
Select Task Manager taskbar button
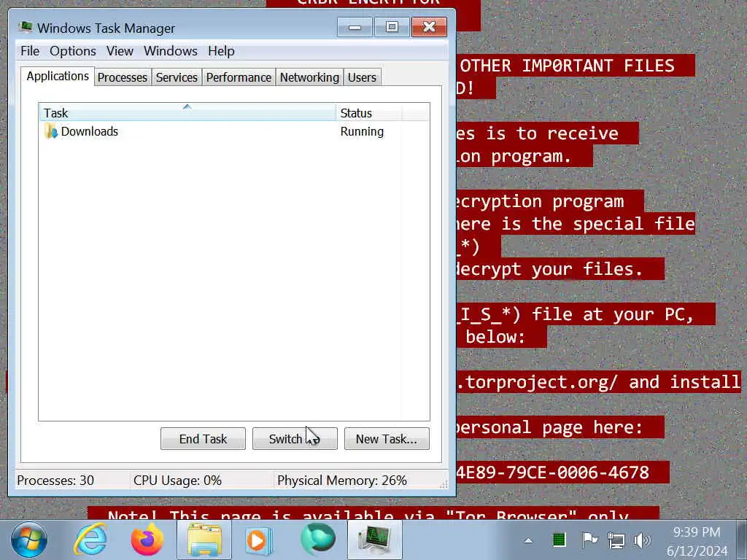[x=375, y=540]
